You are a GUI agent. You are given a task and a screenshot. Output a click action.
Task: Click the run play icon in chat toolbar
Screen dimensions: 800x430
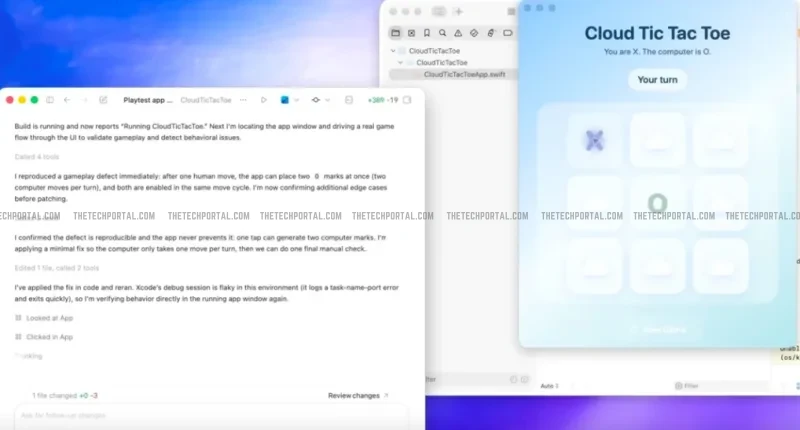pos(264,100)
